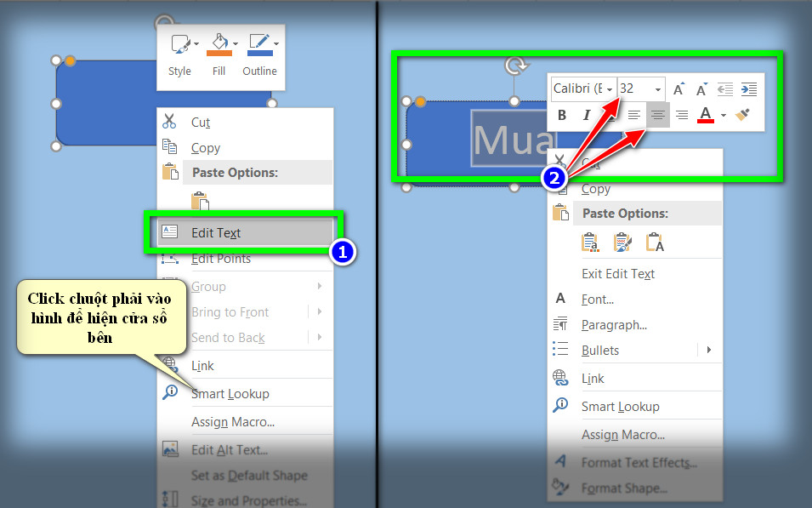Image resolution: width=812 pixels, height=508 pixels.
Task: Choose Exit Edit Text menu entry
Action: (618, 274)
